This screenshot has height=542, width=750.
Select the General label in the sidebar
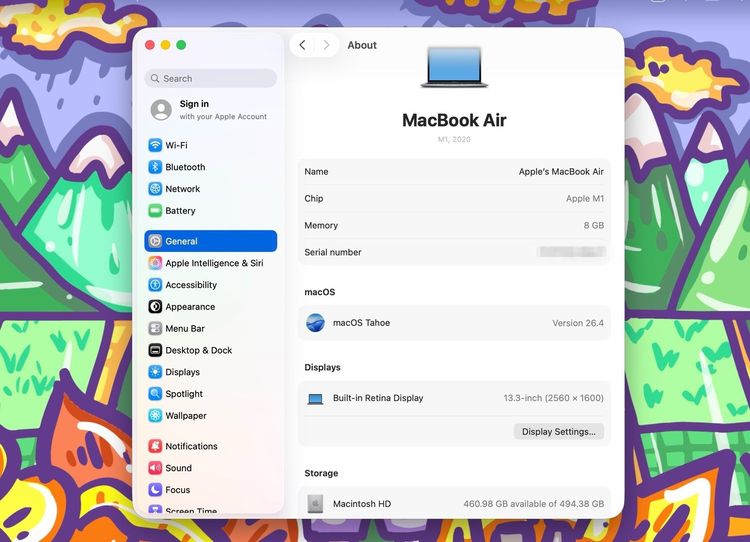[x=181, y=241]
